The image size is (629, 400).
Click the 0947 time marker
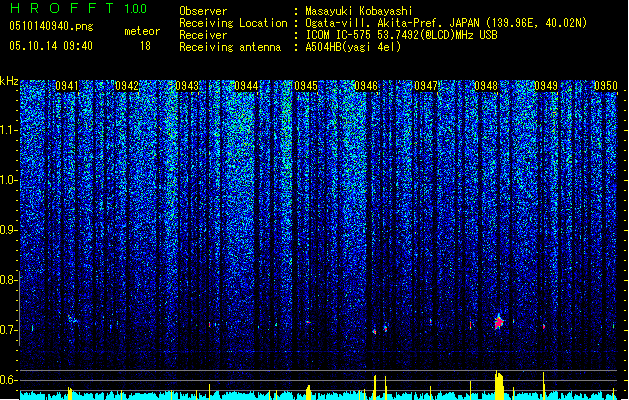426,86
